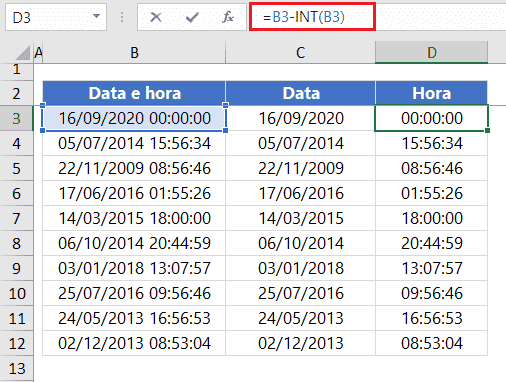This screenshot has width=506, height=382.
Task: Select cell with 22/11/2009 08:56:46
Action: tap(134, 168)
